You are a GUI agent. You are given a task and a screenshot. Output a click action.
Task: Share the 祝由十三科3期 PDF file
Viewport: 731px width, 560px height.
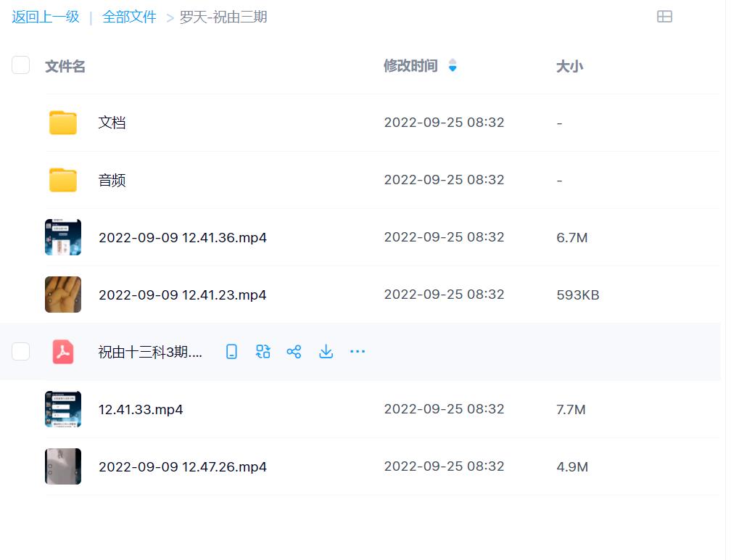coord(294,351)
